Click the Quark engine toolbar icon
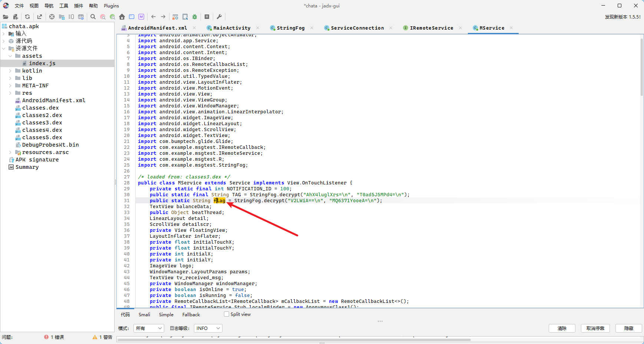The width and height of the screenshot is (644, 344). (x=185, y=17)
